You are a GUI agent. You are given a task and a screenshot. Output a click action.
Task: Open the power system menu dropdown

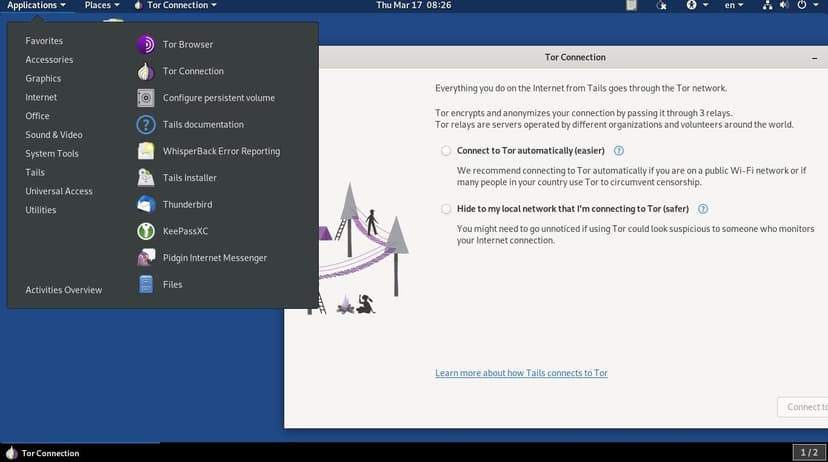pos(808,5)
